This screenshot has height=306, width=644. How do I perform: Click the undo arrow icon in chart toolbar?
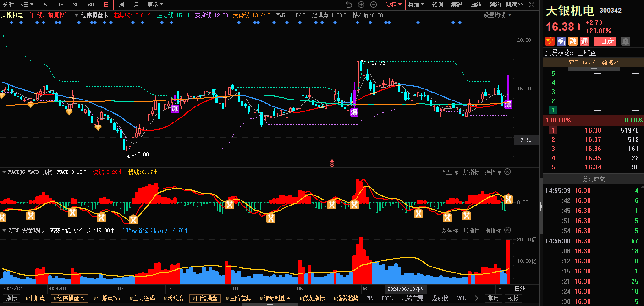click(x=349, y=5)
